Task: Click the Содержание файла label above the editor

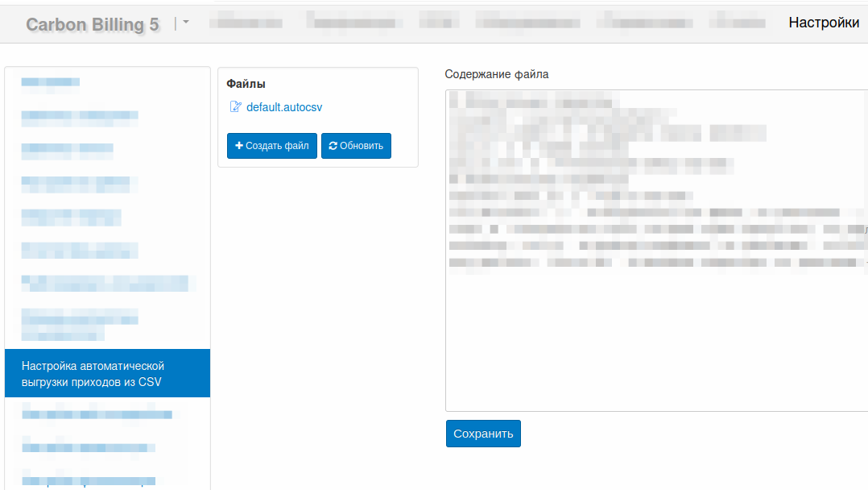Action: click(x=496, y=74)
